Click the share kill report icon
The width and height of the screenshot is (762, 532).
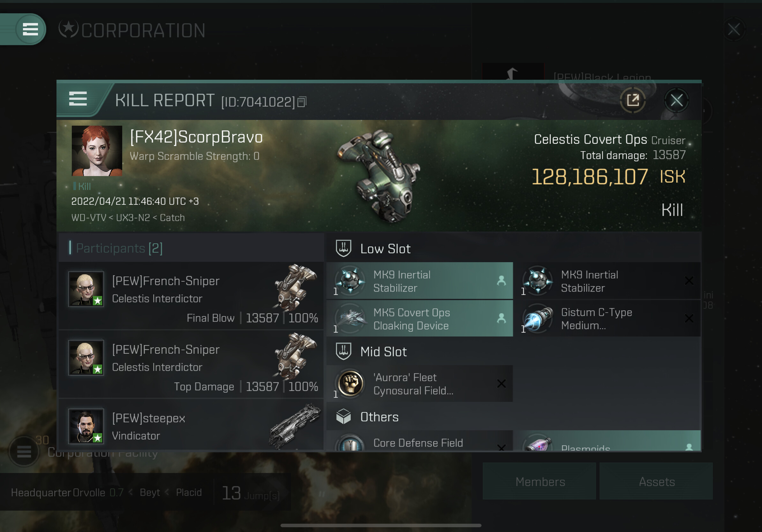(x=632, y=100)
